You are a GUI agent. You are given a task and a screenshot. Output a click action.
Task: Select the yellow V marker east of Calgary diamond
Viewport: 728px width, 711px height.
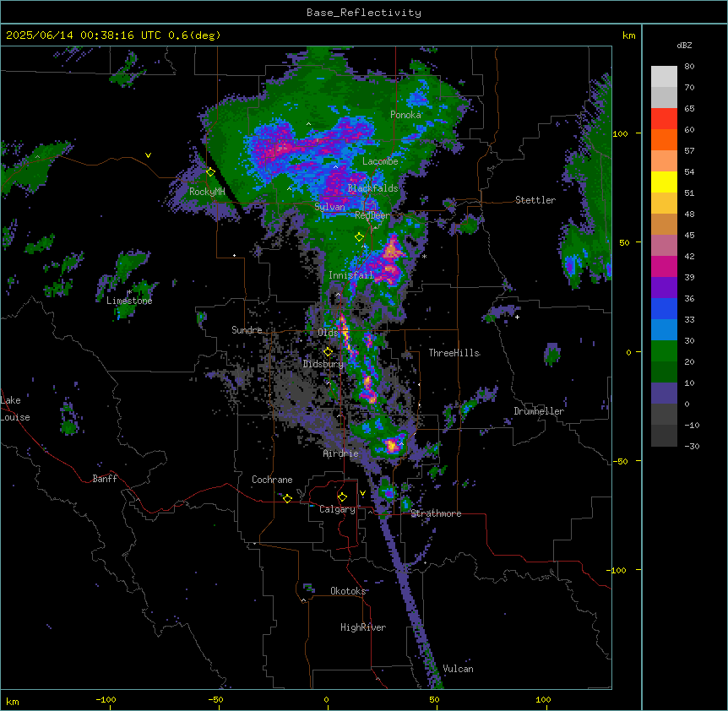[362, 493]
